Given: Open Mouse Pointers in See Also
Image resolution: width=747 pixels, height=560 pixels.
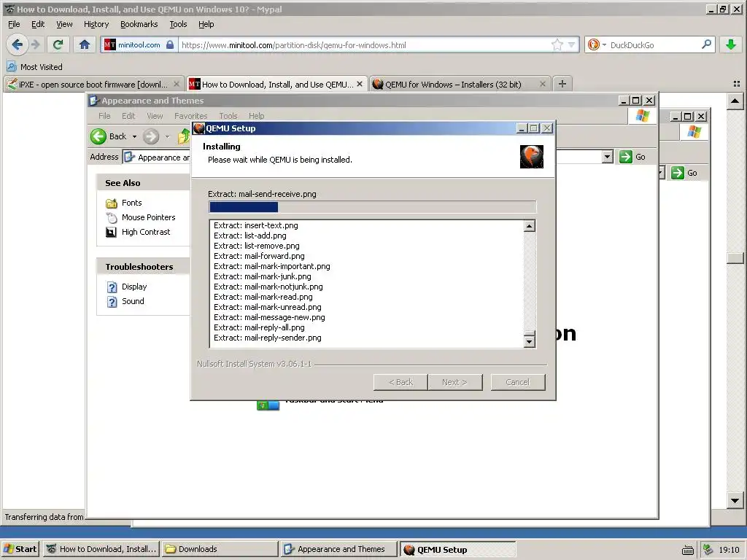Looking at the screenshot, I should pyautogui.click(x=148, y=217).
